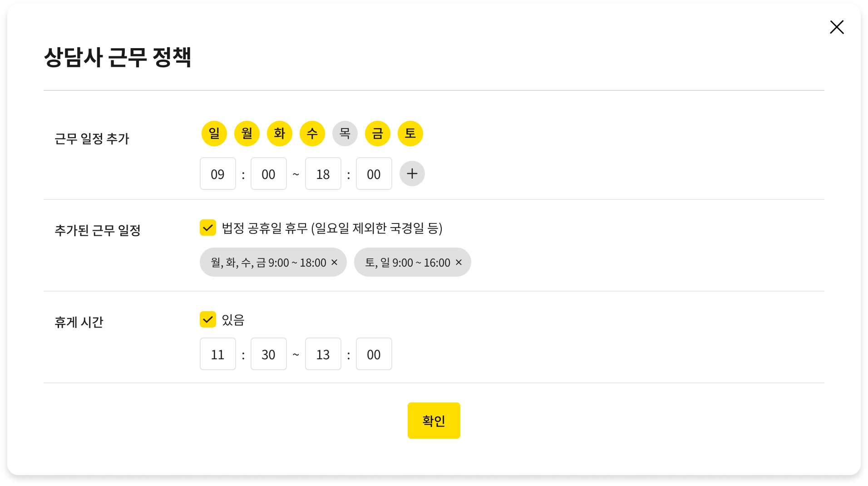Uncheck the 법정 공휴일 휴무 checkbox
This screenshot has width=868, height=486.
point(208,228)
